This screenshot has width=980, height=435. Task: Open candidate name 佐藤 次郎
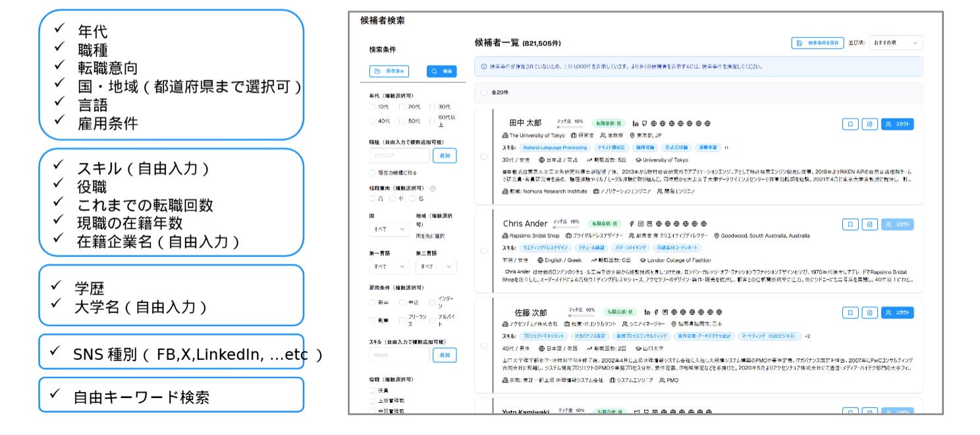coord(531,312)
